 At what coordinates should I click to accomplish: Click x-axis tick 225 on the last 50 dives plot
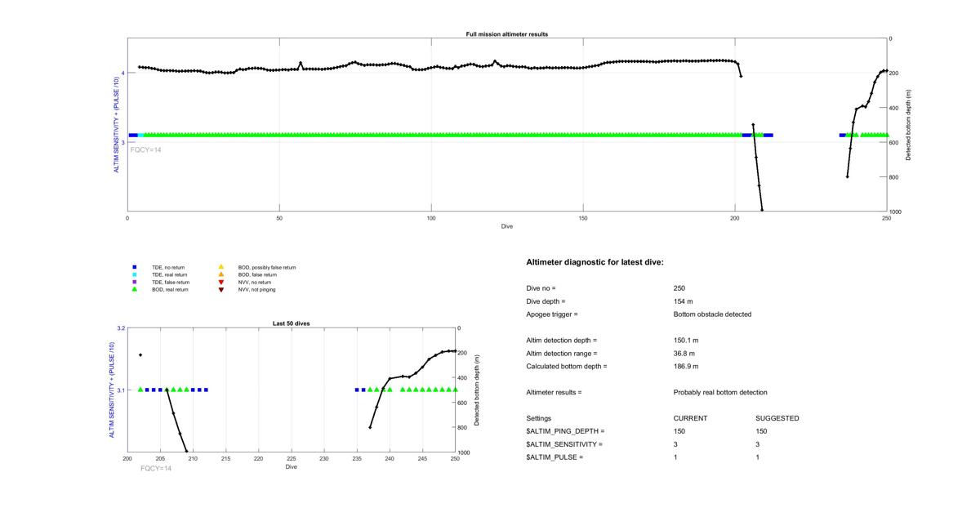click(292, 459)
